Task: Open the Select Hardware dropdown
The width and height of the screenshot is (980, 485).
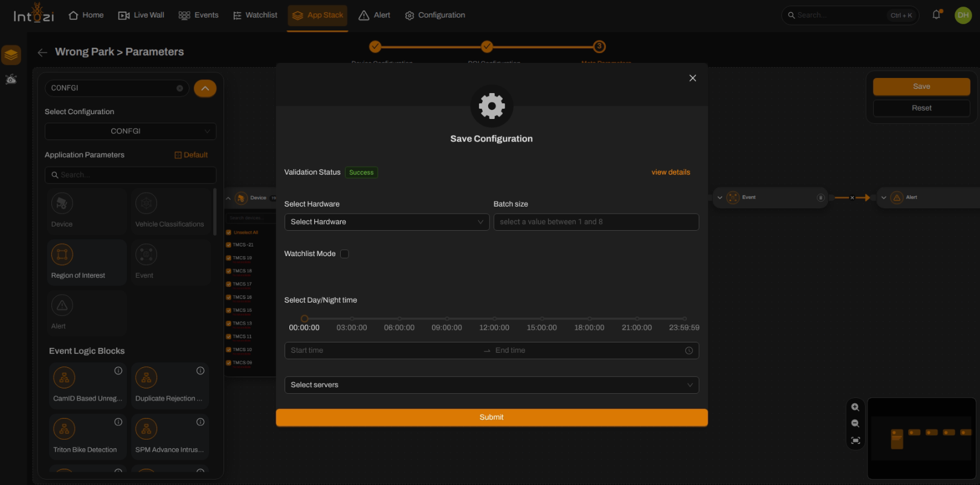Action: (x=387, y=222)
